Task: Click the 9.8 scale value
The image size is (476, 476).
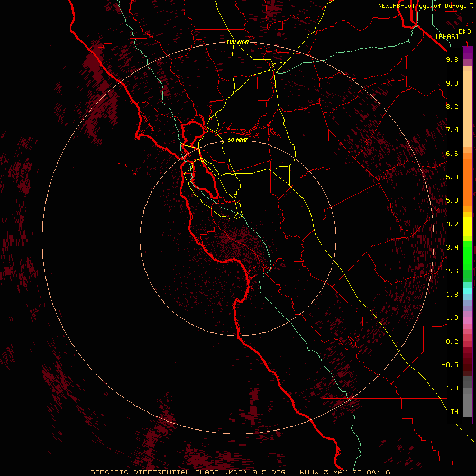Action: coord(452,59)
